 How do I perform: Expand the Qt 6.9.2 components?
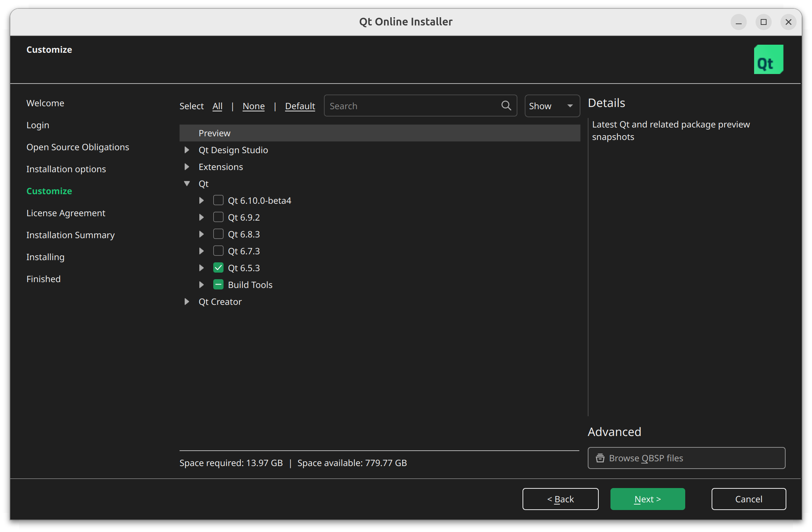click(x=202, y=217)
